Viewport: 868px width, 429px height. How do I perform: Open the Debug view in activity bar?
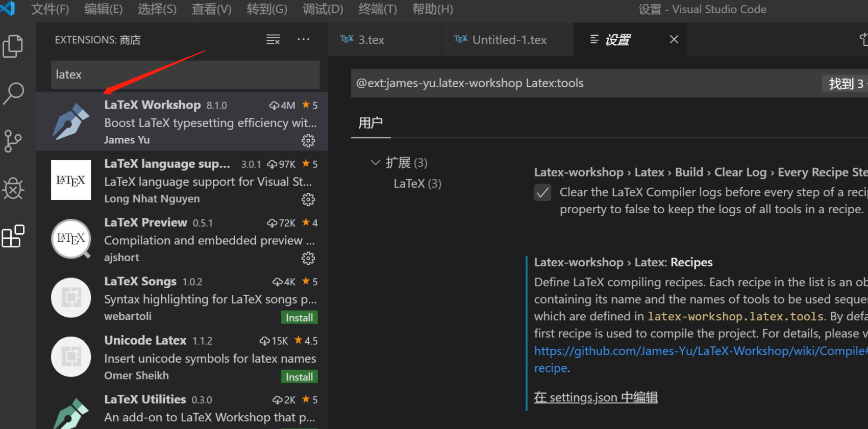coord(13,188)
